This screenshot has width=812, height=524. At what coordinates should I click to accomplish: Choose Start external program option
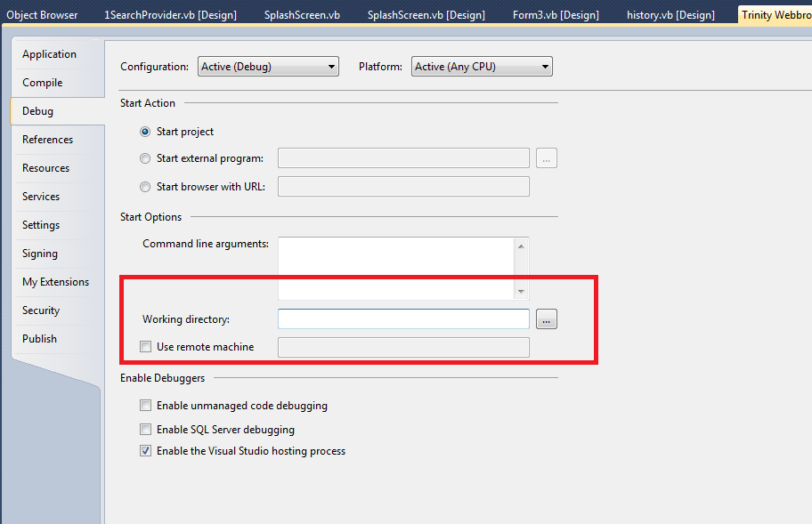[145, 159]
